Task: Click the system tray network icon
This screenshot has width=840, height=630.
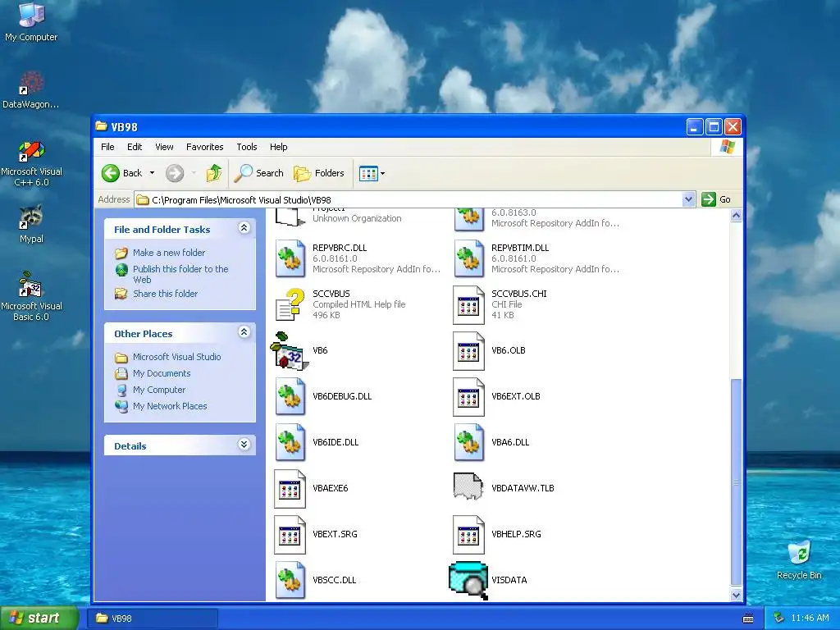Action: point(779,619)
